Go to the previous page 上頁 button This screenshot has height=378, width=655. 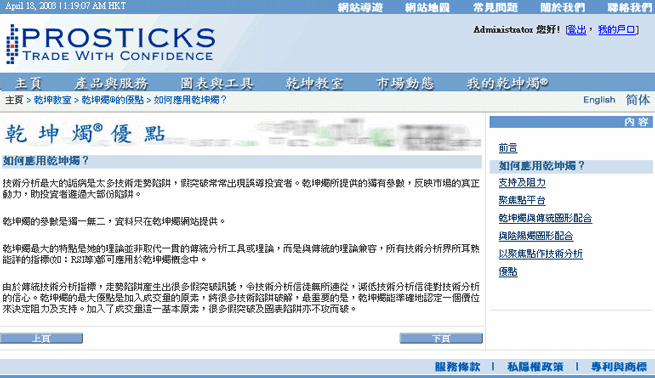(x=41, y=338)
